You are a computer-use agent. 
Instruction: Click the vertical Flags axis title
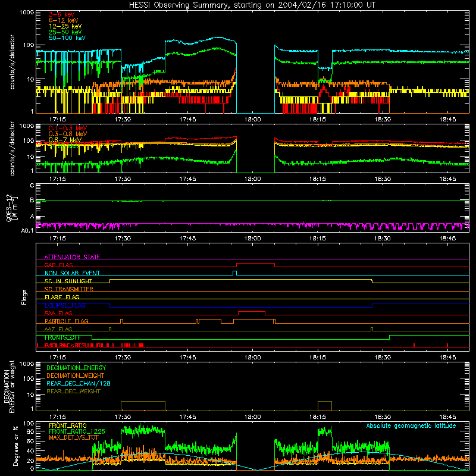point(24,297)
